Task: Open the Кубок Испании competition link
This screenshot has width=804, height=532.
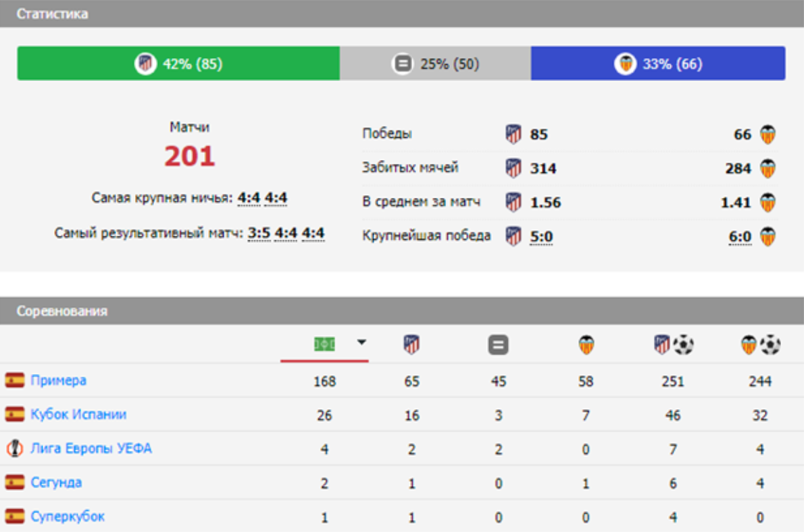Action: (x=78, y=415)
